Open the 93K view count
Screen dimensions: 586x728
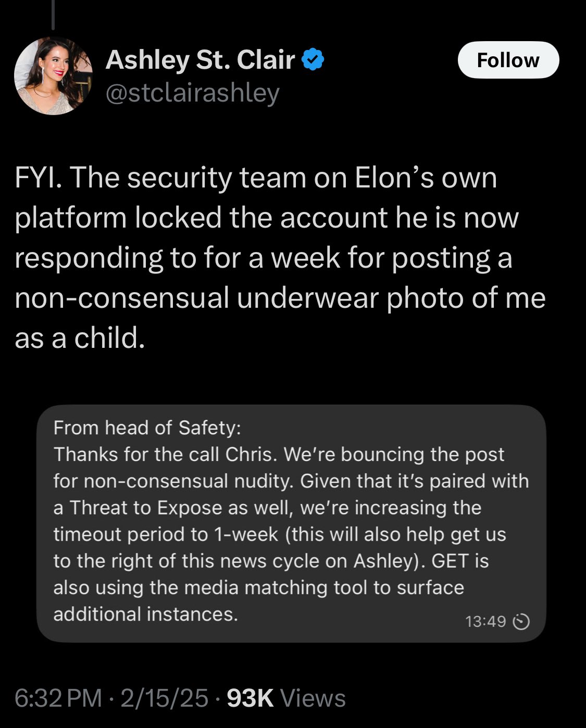click(251, 698)
